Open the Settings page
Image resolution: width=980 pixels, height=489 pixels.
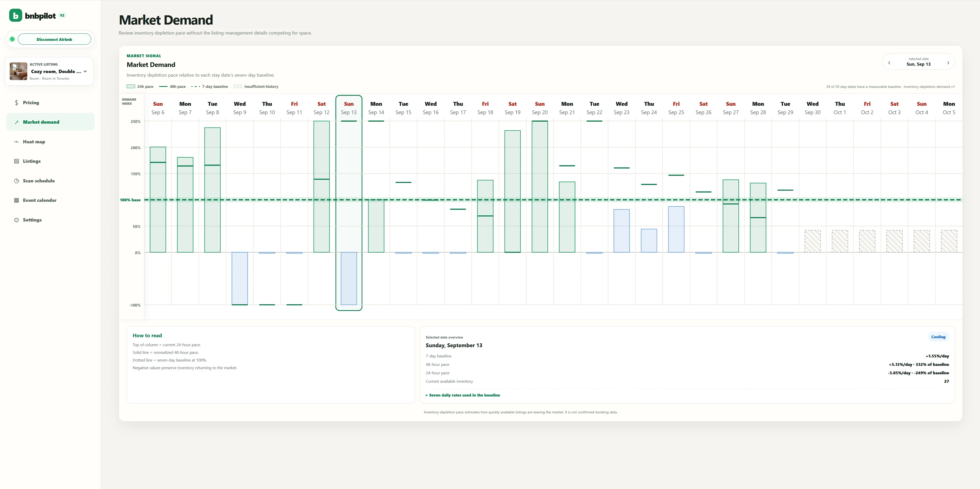point(50,220)
